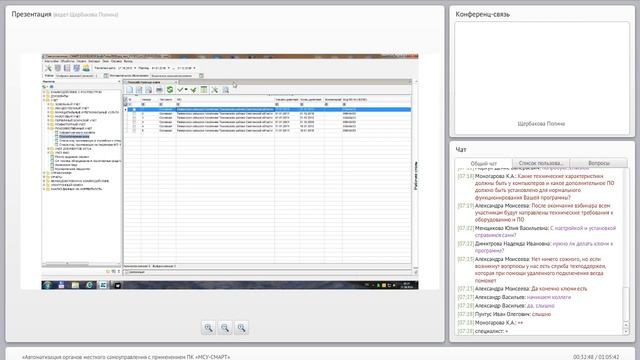Click the filter icon under Комментарий column
640x360 pixels.
coord(326,104)
